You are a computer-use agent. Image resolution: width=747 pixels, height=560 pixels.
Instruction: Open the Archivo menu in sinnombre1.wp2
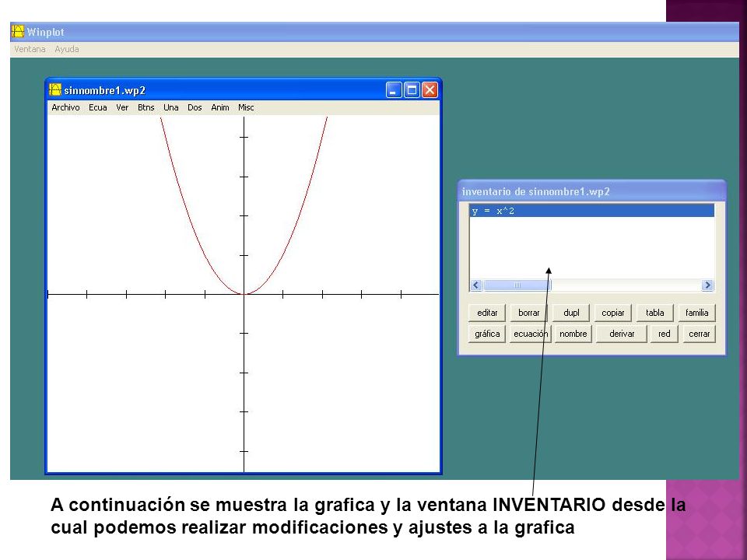pyautogui.click(x=65, y=107)
